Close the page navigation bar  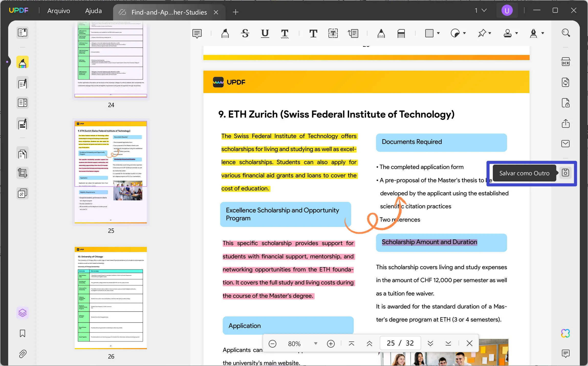(470, 343)
